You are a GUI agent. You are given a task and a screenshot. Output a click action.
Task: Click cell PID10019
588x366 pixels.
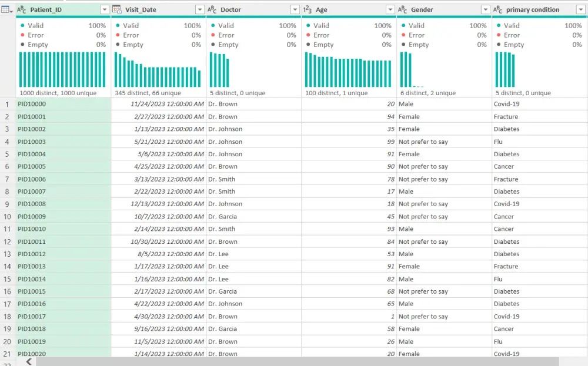64,341
